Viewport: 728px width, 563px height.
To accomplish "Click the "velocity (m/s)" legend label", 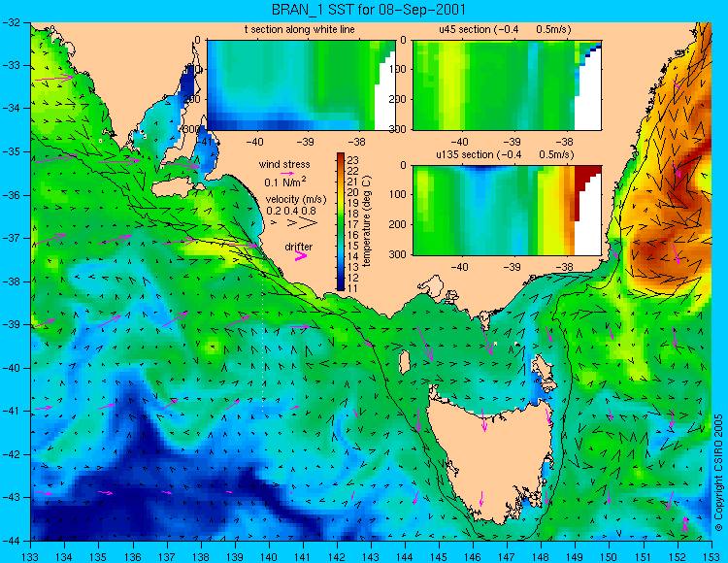I will 296,200.
